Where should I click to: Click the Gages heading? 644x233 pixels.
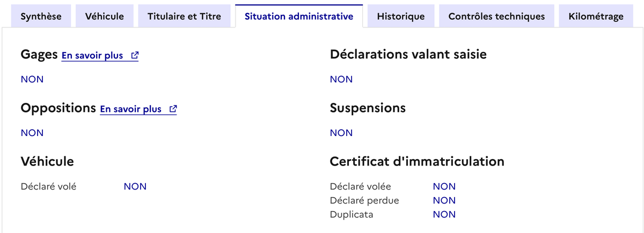[x=39, y=54]
